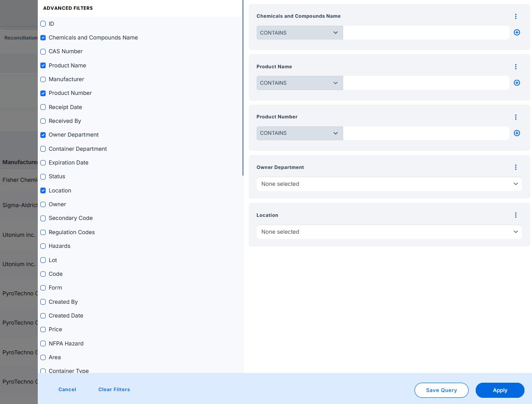Open three-dot menu for Product Name filter

coord(516,67)
